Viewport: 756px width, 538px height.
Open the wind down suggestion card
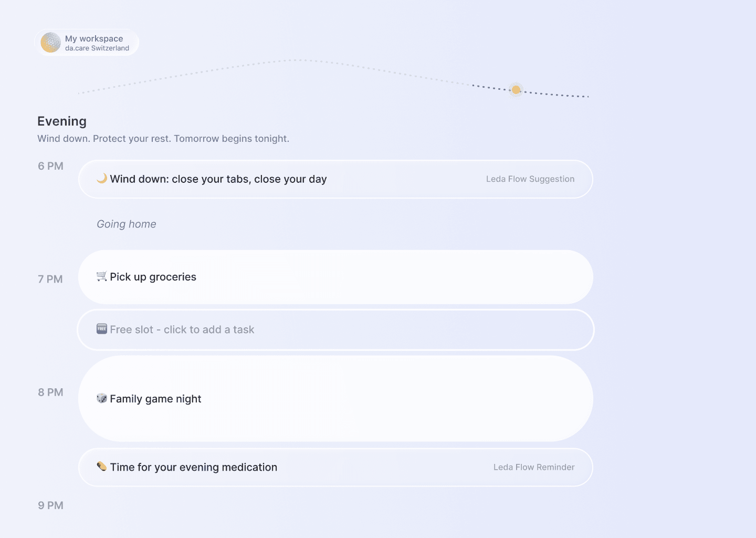point(335,179)
